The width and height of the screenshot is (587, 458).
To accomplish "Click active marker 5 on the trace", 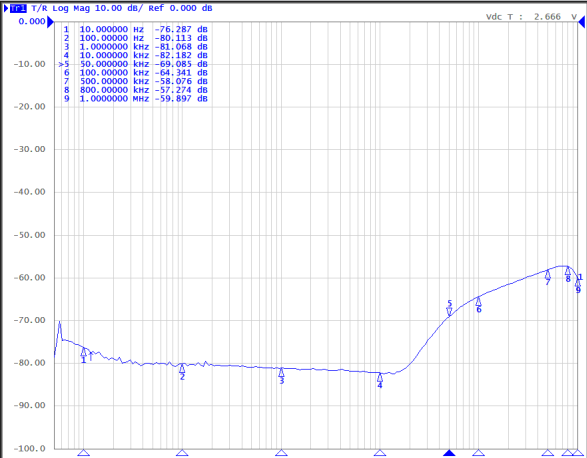I will tap(449, 312).
